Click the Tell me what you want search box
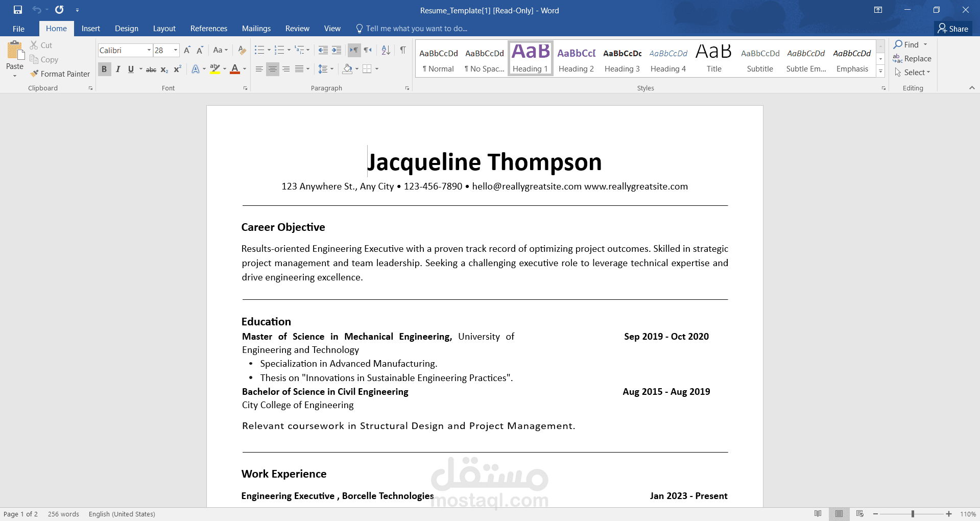The height and width of the screenshot is (521, 980). tap(412, 29)
